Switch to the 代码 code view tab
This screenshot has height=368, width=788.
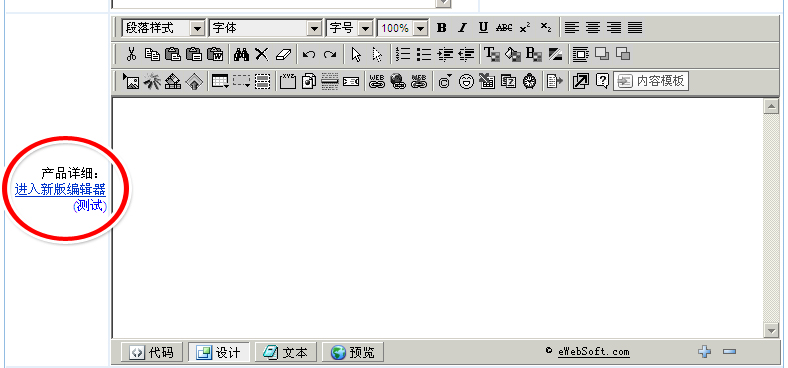point(151,352)
